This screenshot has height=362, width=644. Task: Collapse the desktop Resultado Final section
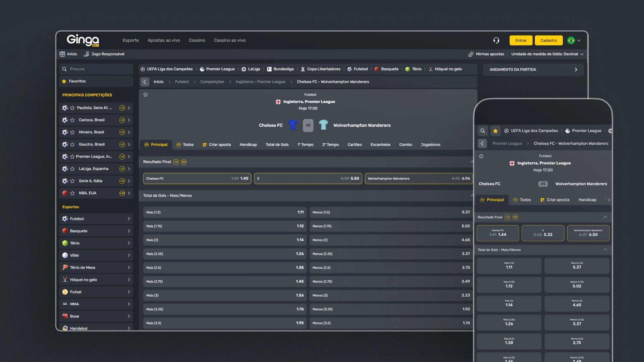click(472, 162)
